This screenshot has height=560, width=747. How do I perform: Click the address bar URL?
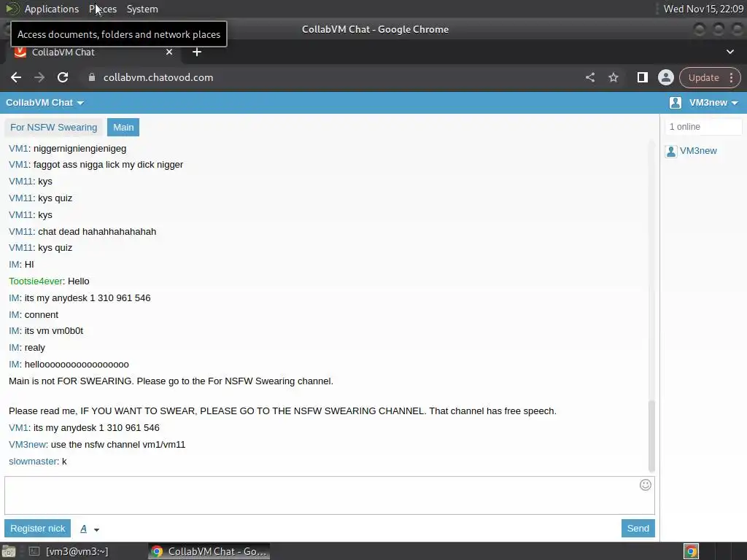tap(158, 77)
